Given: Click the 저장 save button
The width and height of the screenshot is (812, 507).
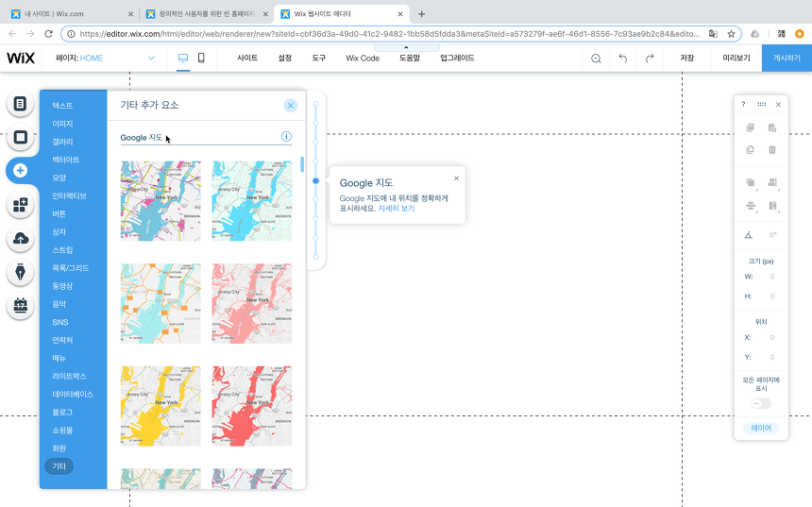Looking at the screenshot, I should 687,58.
